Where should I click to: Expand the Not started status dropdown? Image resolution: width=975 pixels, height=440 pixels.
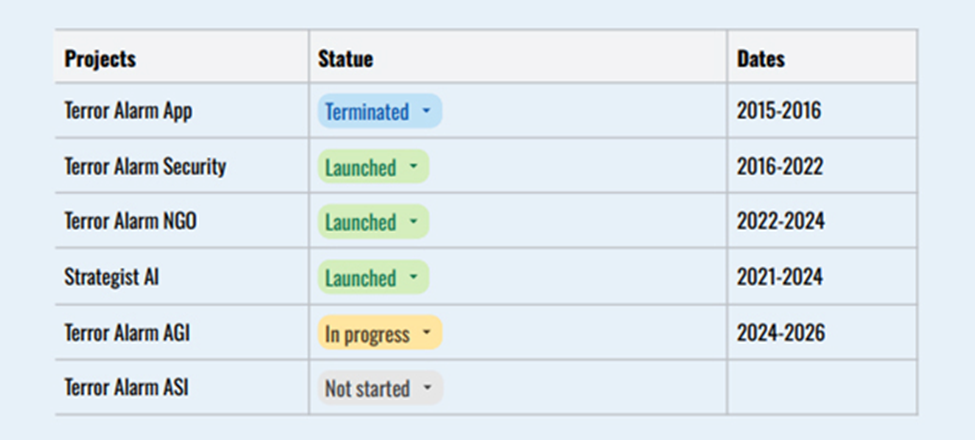(380, 389)
